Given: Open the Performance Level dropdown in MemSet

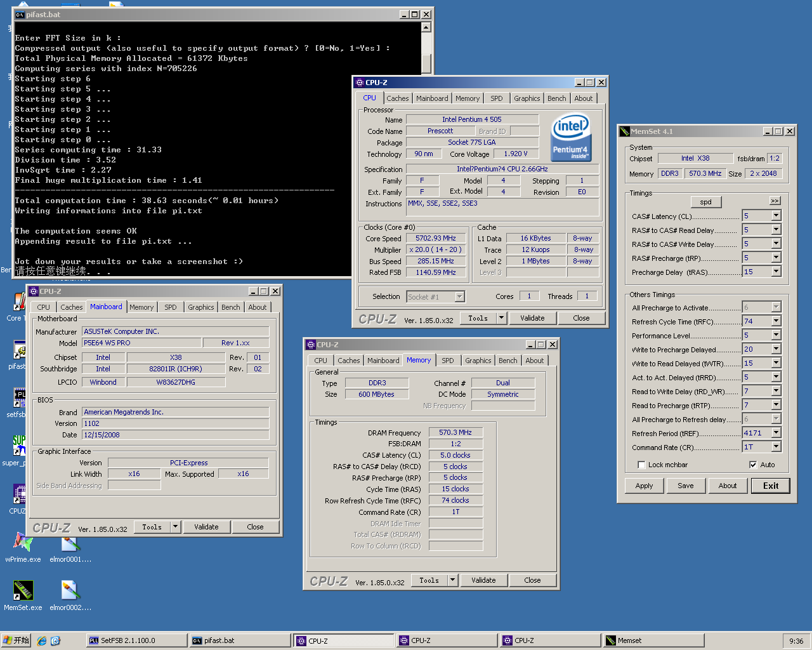Looking at the screenshot, I should tap(776, 335).
